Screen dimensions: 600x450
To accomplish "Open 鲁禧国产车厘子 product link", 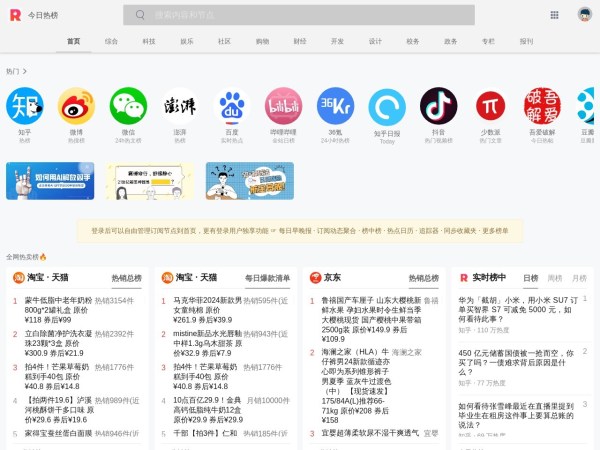I will 371,320.
